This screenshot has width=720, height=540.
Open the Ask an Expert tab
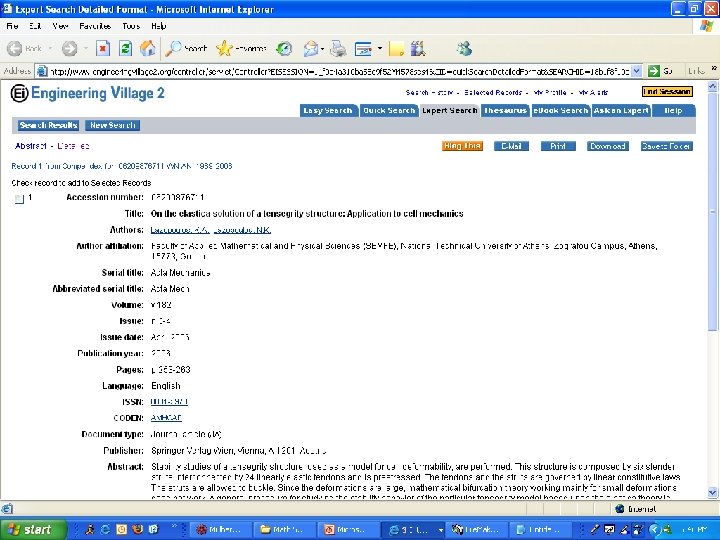(x=621, y=111)
